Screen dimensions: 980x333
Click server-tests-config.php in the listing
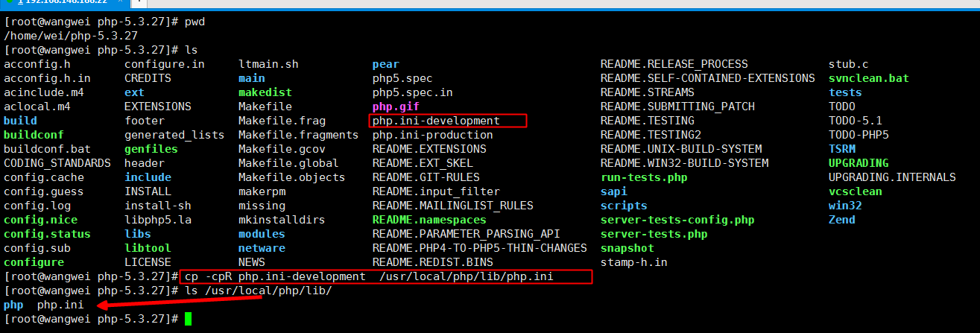click(x=677, y=220)
